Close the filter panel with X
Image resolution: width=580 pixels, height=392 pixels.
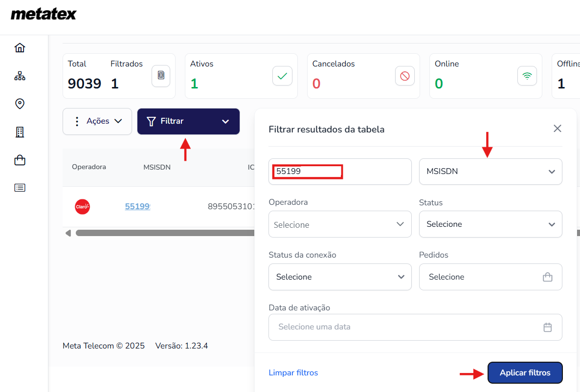pos(558,129)
